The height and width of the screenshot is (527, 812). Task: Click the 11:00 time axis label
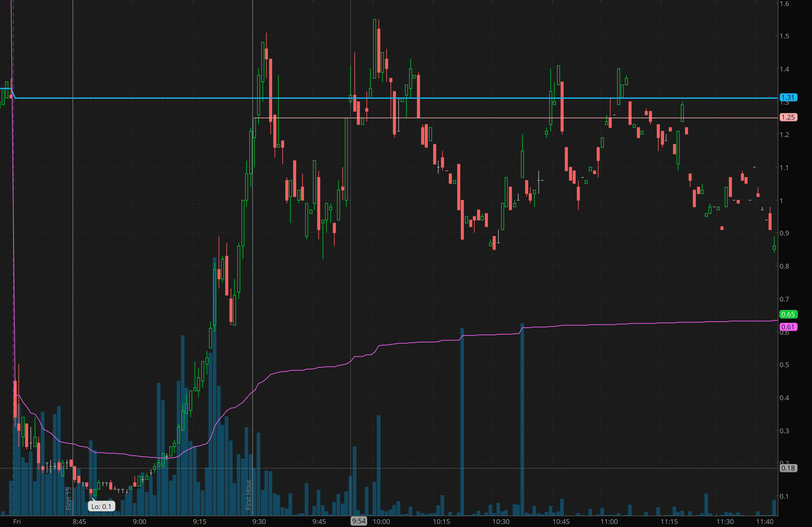[x=609, y=522]
